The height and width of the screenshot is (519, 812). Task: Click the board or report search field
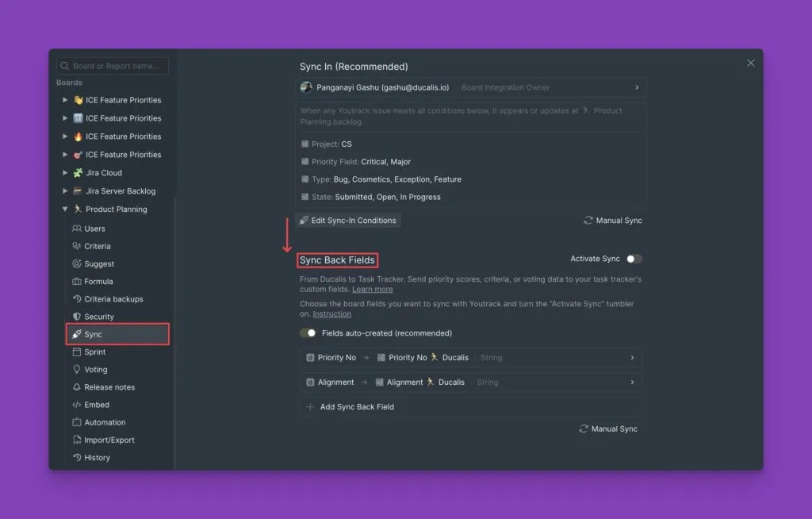coord(117,66)
